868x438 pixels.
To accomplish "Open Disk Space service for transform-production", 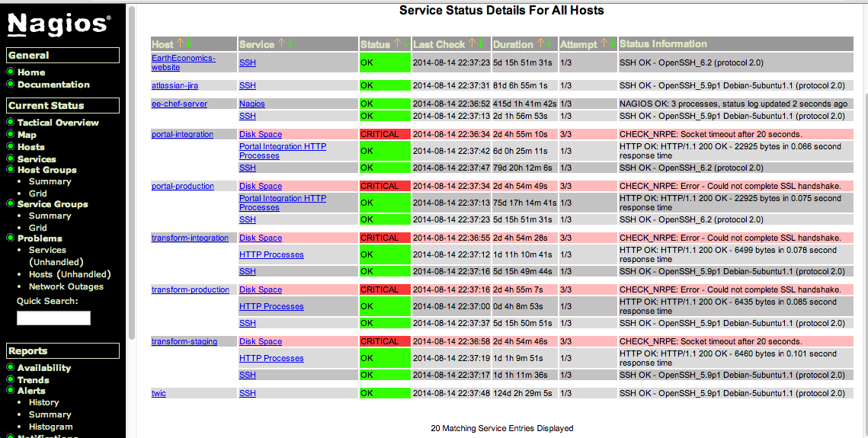I will pyautogui.click(x=261, y=290).
